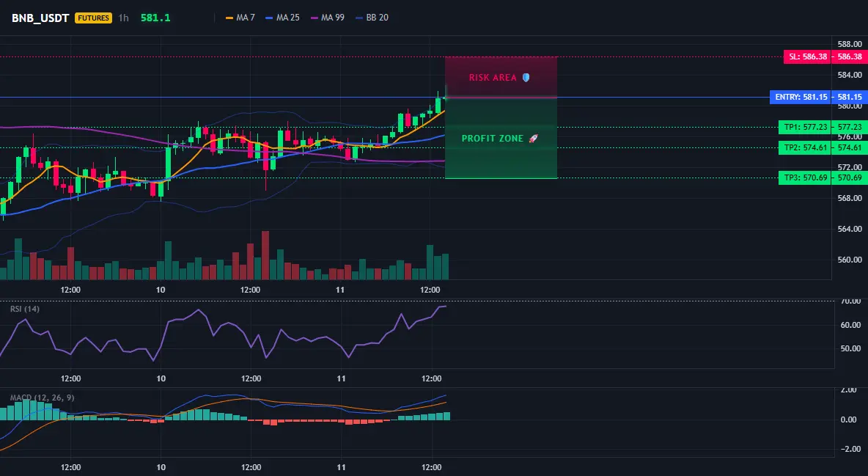This screenshot has width=868, height=476.
Task: Click the 10 date label under the price chart
Action: (x=161, y=290)
